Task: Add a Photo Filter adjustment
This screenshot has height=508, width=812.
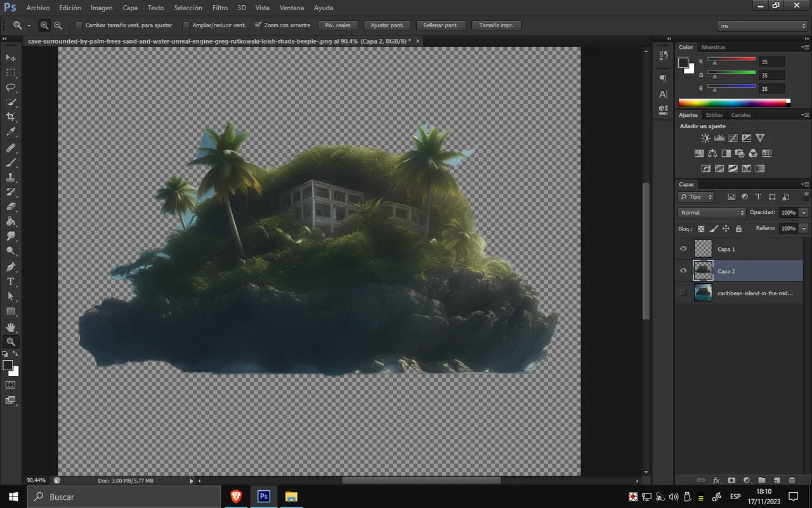Action: (740, 153)
